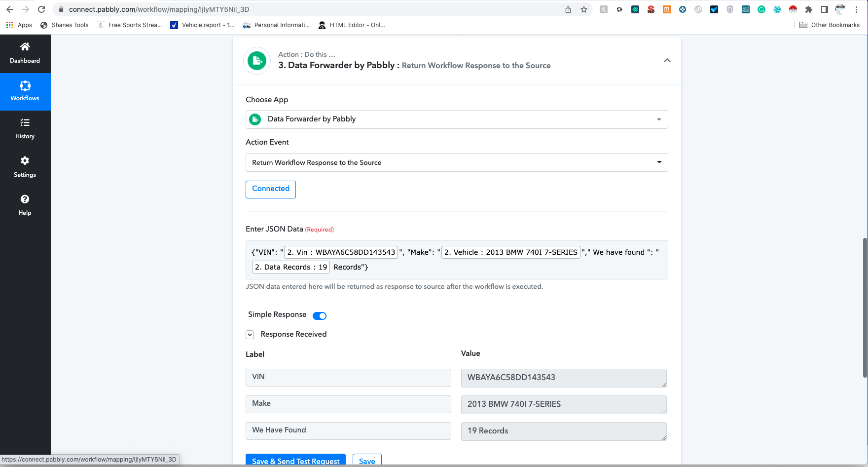Click the 19 Records value field

click(x=564, y=431)
